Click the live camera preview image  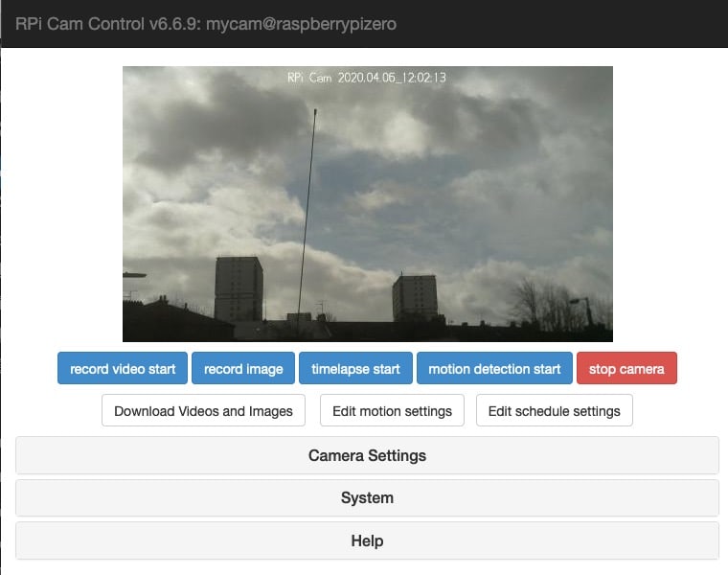pyautogui.click(x=368, y=204)
